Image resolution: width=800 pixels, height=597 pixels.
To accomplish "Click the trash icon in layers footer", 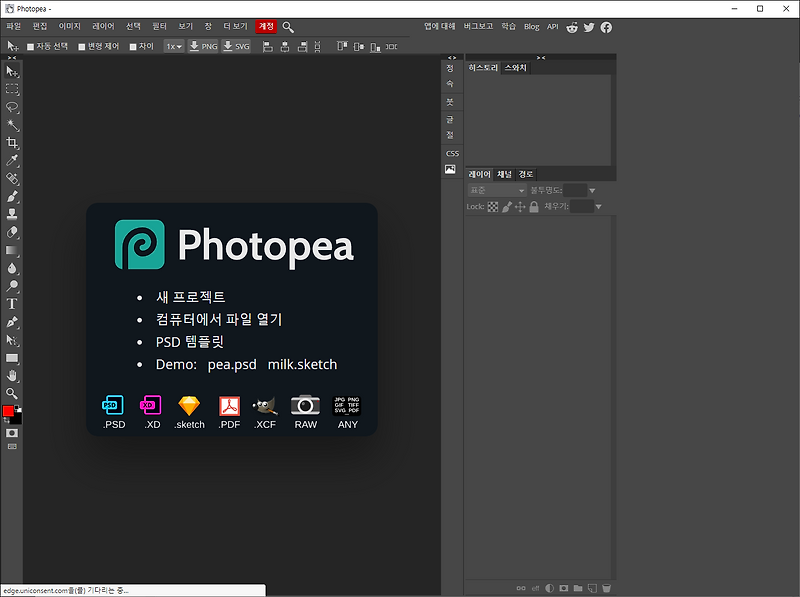I will click(x=606, y=588).
